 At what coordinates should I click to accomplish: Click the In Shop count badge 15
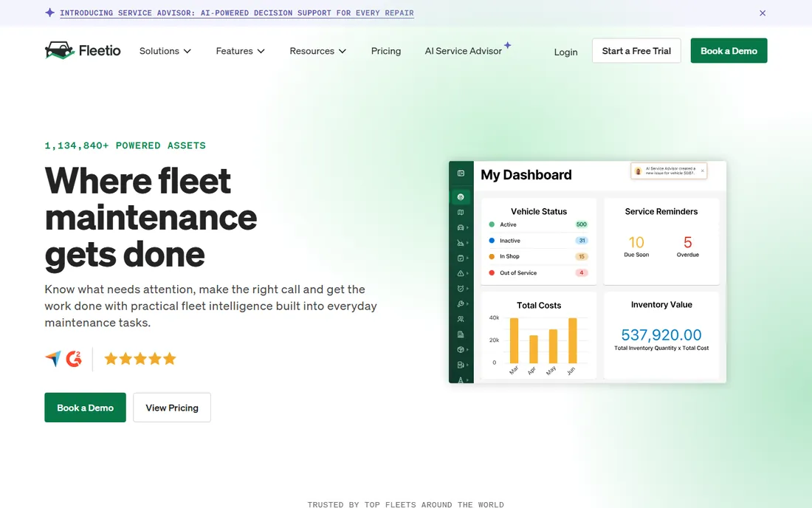[582, 256]
